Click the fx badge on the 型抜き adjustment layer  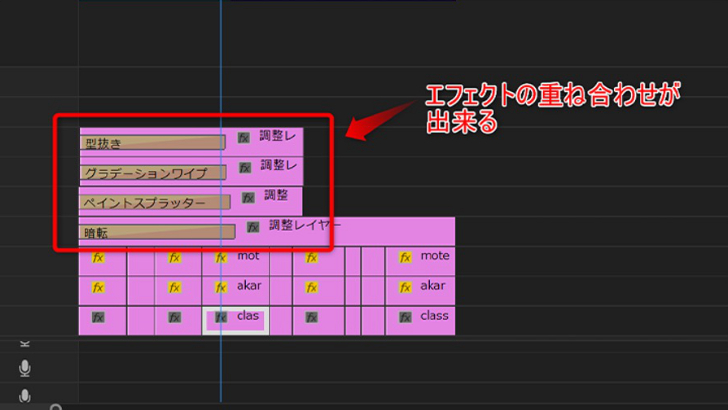(244, 138)
